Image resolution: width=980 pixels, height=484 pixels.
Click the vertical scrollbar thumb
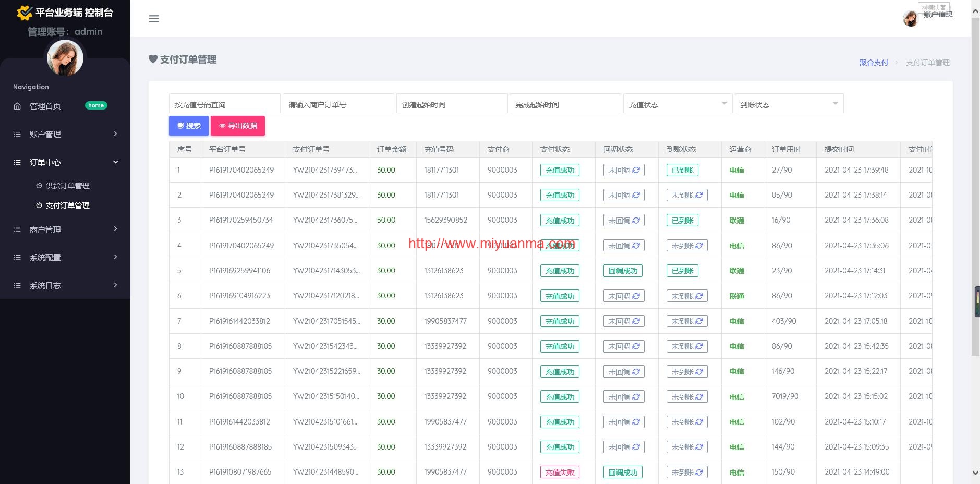(x=975, y=186)
